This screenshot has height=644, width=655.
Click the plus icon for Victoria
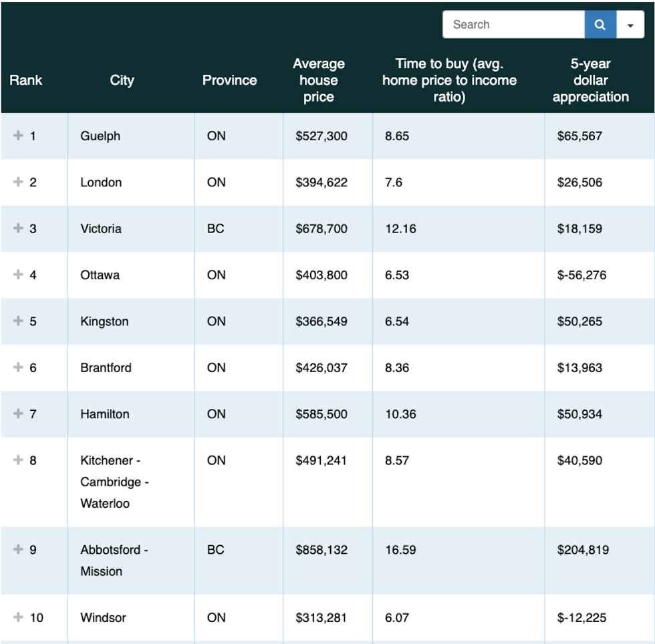(x=18, y=228)
